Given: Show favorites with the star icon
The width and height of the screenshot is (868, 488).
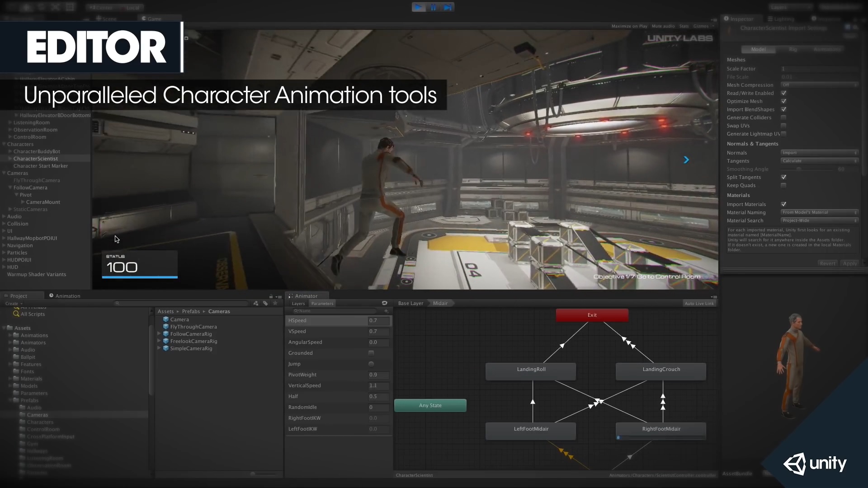Looking at the screenshot, I should tap(275, 303).
